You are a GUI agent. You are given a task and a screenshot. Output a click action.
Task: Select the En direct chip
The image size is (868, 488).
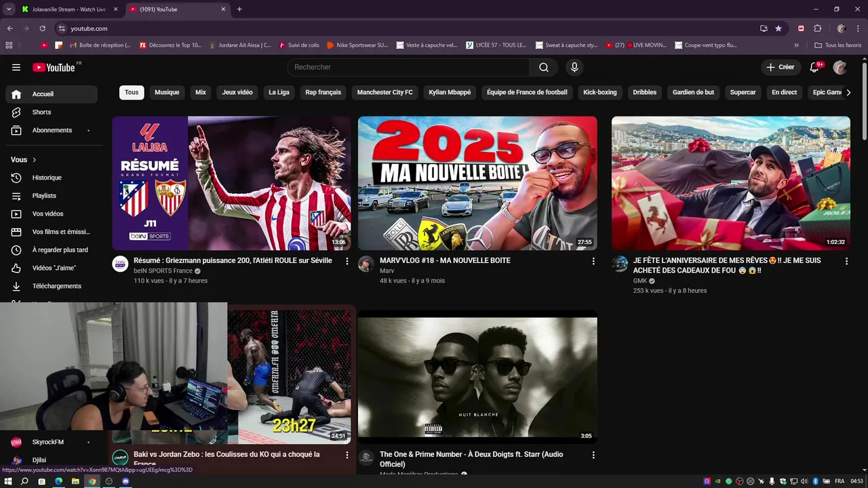pos(784,92)
